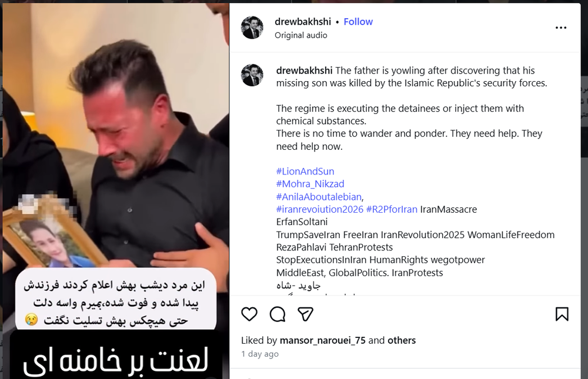Image resolution: width=588 pixels, height=379 pixels.
Task: Open the #R2PforIran hashtag
Action: tap(392, 209)
